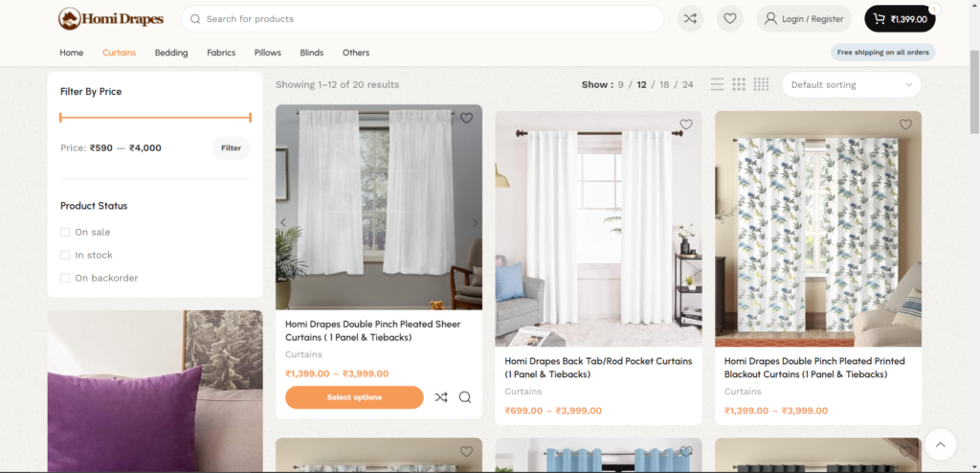Open the Curtains menu item
This screenshot has height=473, width=980.
pos(120,53)
